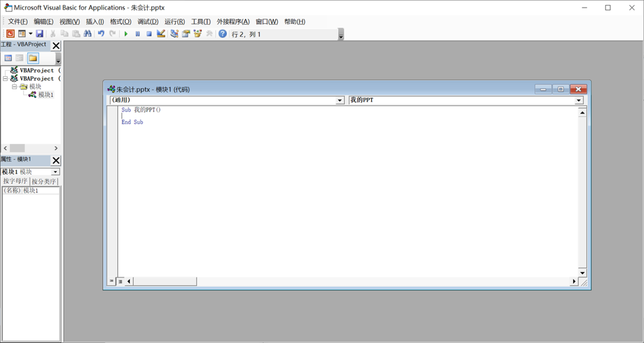Viewport: 644px width, 343px height.
Task: Collapse the 模块 folder in the project tree
Action: tap(15, 87)
